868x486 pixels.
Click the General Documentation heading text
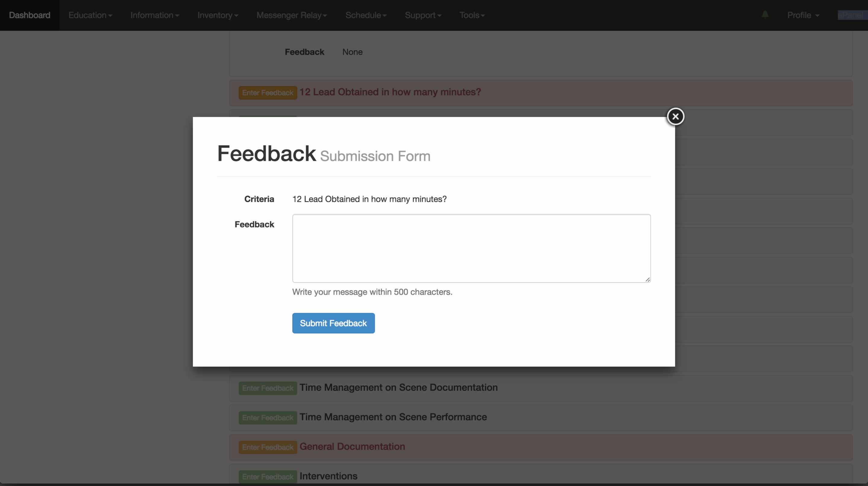tap(352, 447)
